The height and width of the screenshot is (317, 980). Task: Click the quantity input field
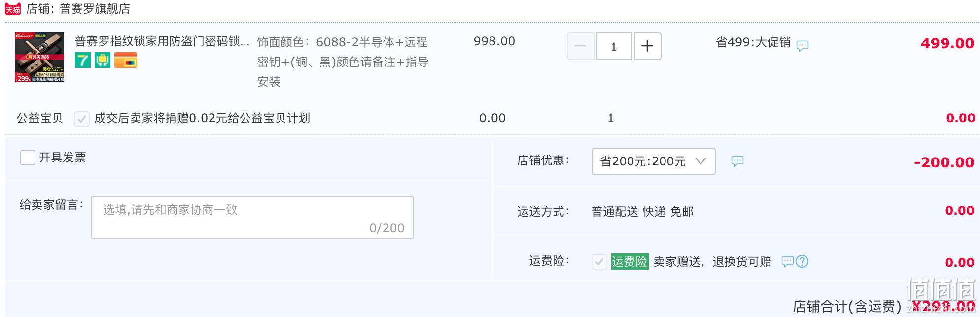pos(614,46)
